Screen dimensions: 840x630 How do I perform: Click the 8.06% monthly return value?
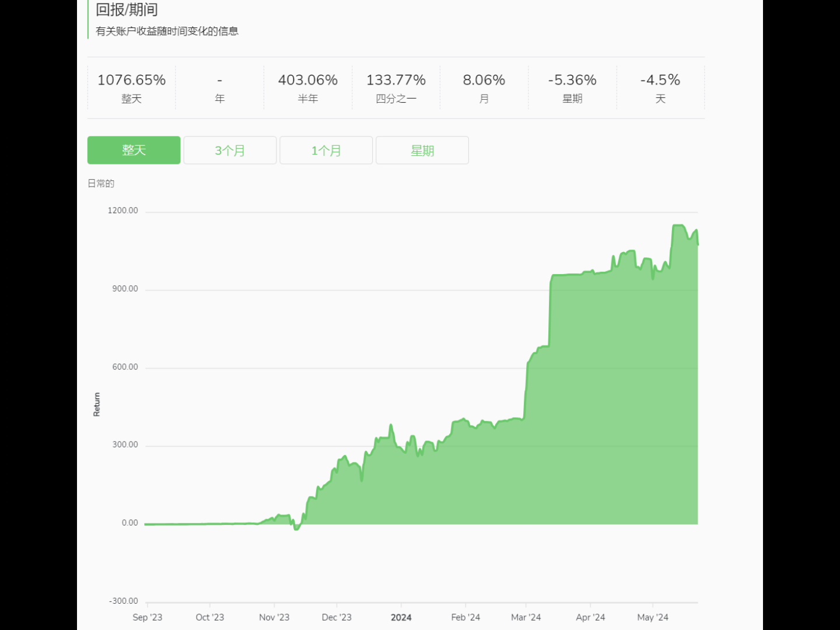point(484,80)
